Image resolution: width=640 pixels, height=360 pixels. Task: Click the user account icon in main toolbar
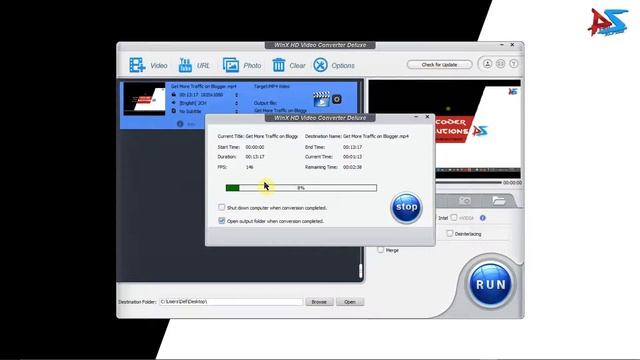pos(487,64)
